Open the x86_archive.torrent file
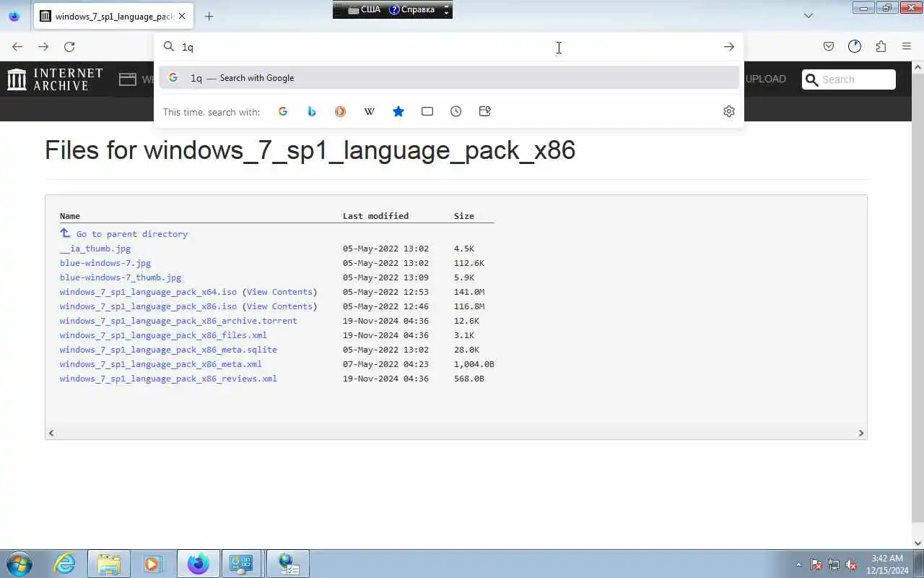The height and width of the screenshot is (578, 924). (178, 321)
